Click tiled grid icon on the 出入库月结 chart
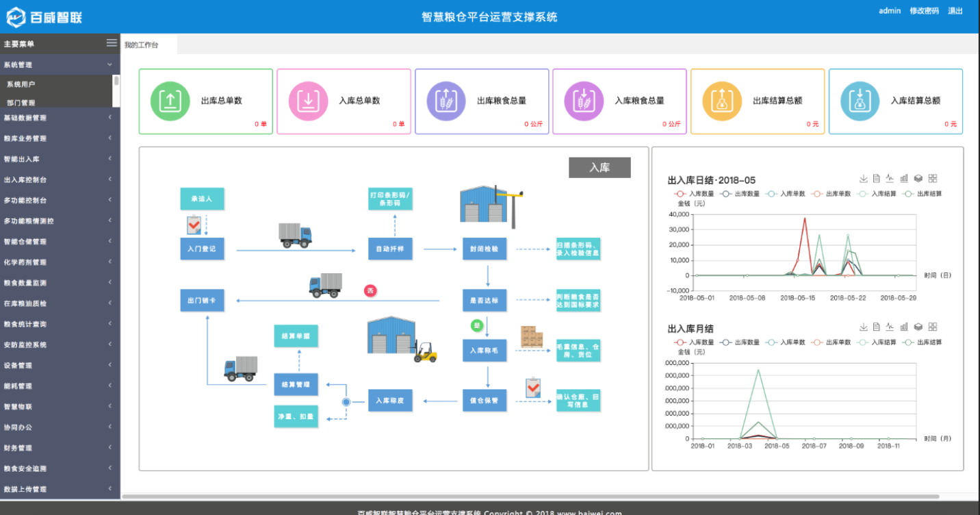This screenshot has height=515, width=980. [x=932, y=327]
